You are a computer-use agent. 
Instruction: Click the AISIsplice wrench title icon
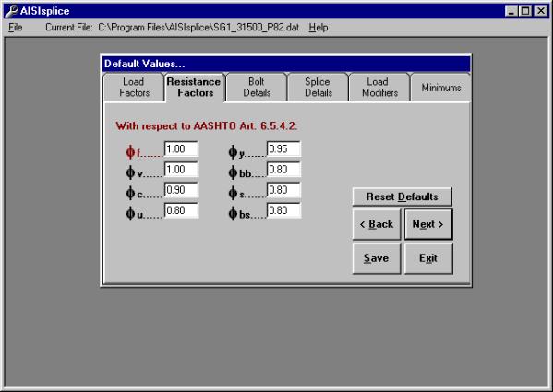pos(11,11)
